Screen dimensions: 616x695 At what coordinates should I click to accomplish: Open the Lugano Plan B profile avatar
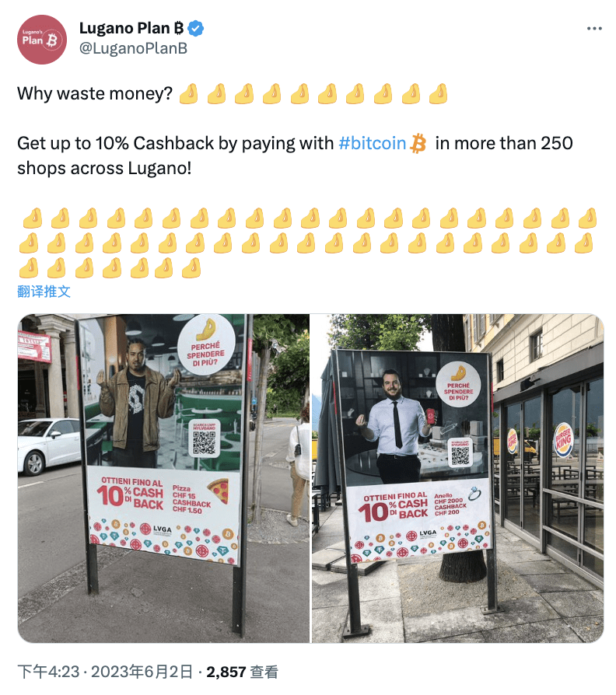click(x=42, y=40)
